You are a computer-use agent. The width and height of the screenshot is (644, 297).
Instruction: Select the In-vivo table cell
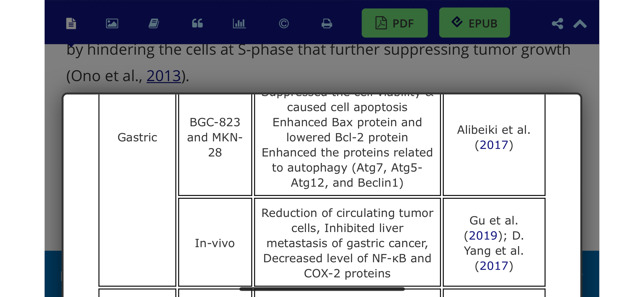(215, 242)
